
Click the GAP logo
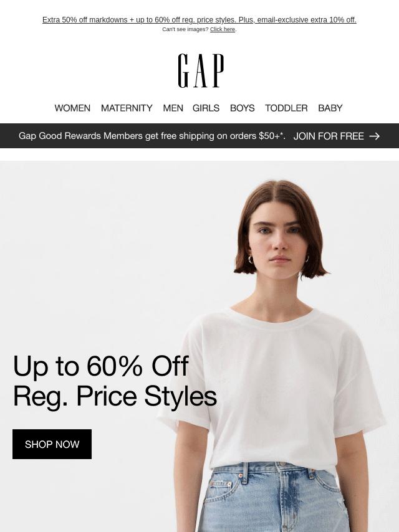(x=201, y=70)
